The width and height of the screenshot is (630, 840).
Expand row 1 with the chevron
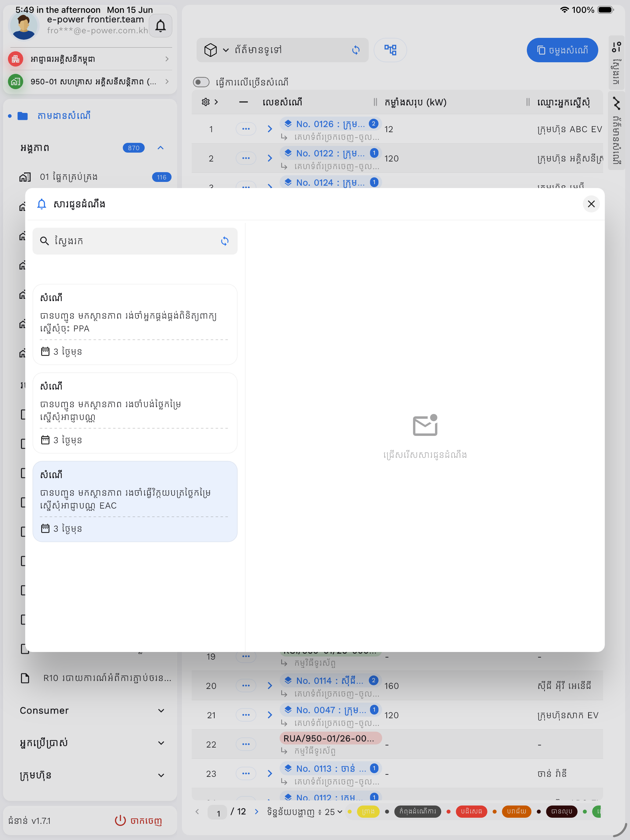click(270, 129)
